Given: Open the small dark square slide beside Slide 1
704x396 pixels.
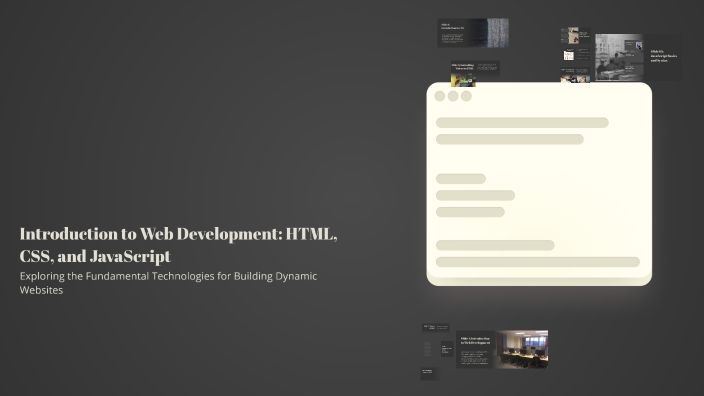Looking at the screenshot, I should click(447, 349).
